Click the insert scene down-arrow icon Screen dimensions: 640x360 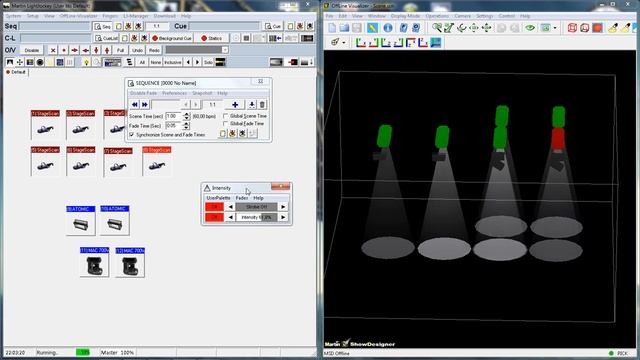click(251, 105)
